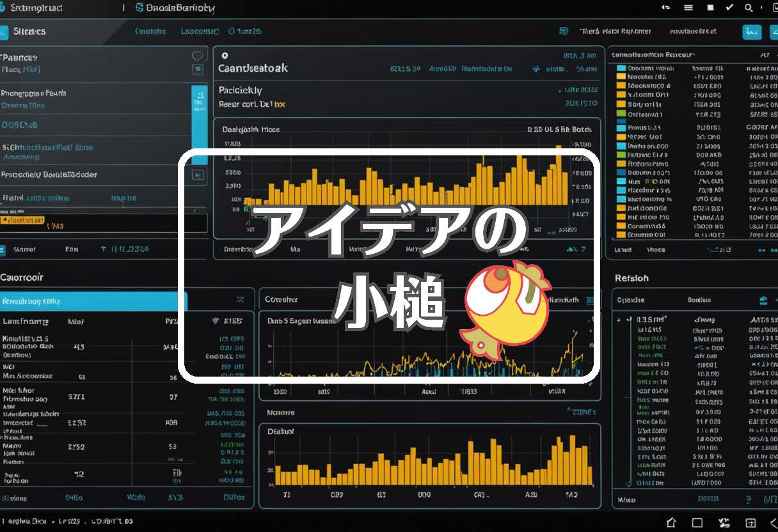The width and height of the screenshot is (778, 532).
Task: Click the back arrow icon in top bar
Action: (666, 8)
